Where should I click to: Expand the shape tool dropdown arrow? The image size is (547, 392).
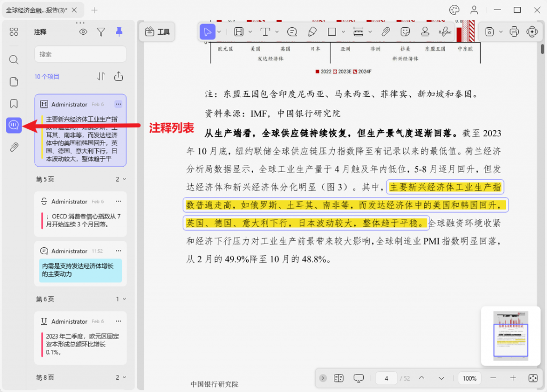pyautogui.click(x=343, y=32)
